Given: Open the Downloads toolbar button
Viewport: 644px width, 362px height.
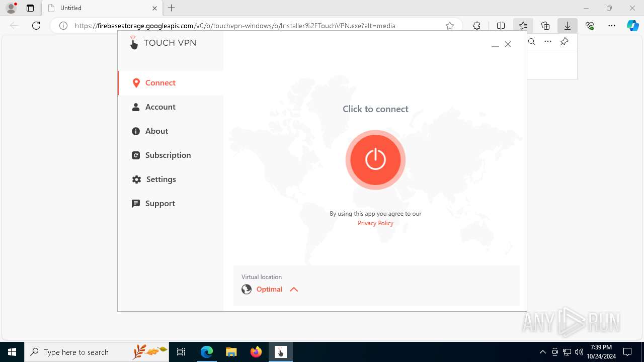Looking at the screenshot, I should [x=568, y=26].
